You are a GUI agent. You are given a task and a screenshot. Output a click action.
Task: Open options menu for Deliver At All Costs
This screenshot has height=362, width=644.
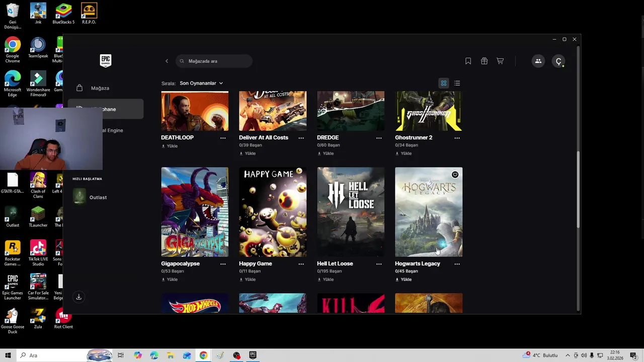tap(301, 138)
